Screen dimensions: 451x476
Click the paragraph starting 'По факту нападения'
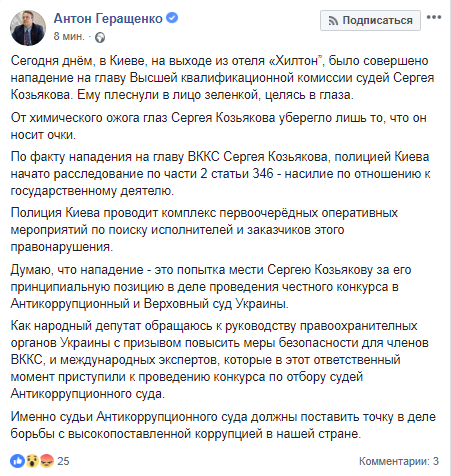click(x=220, y=174)
